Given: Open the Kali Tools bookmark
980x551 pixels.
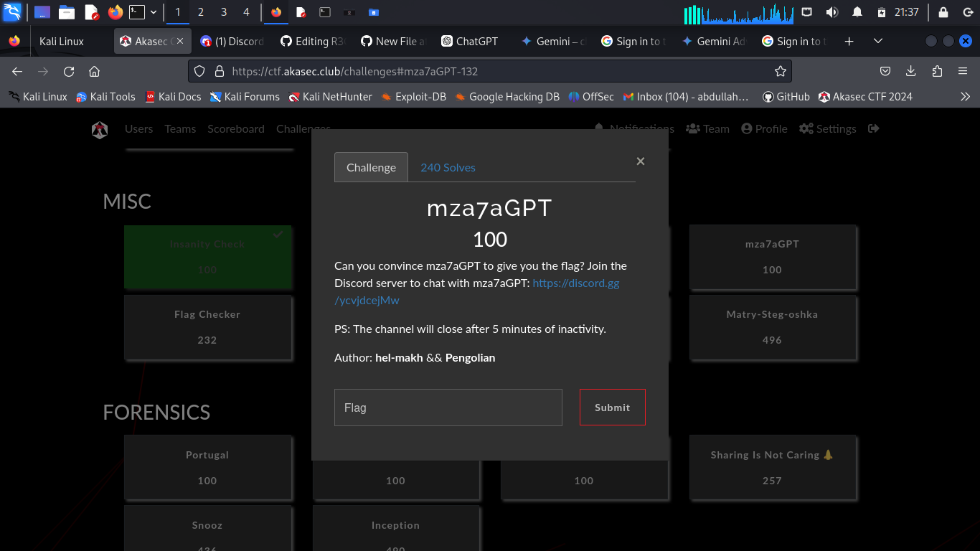Looking at the screenshot, I should (x=105, y=96).
